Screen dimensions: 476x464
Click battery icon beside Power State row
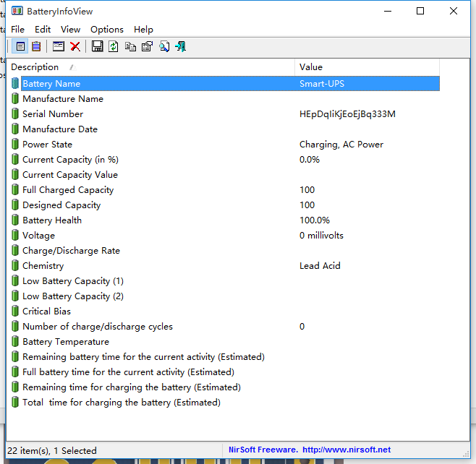coord(15,144)
